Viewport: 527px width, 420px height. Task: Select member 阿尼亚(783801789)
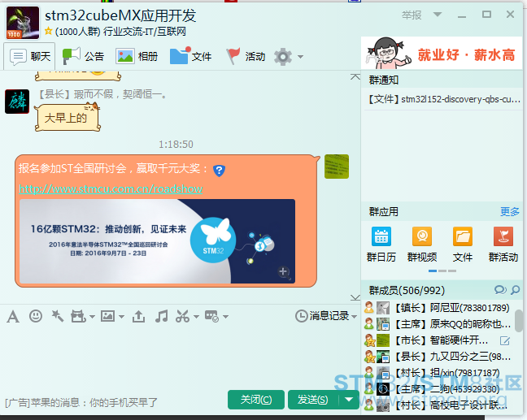440,308
